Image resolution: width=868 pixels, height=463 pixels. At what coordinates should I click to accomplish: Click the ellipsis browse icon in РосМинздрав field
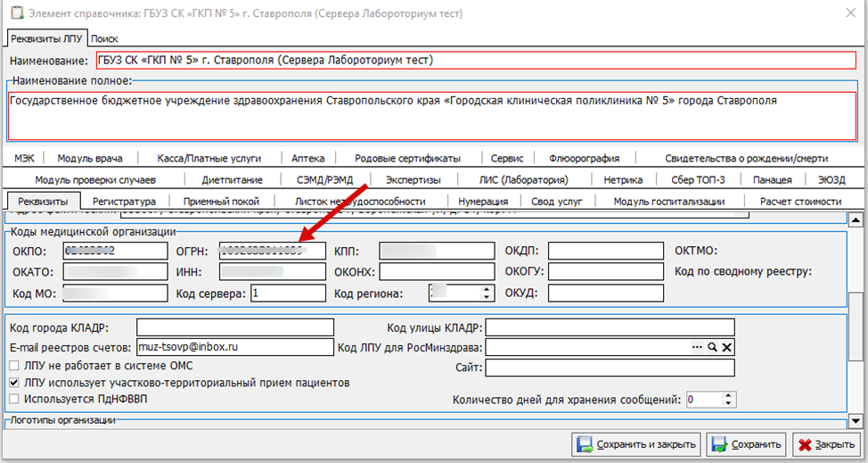pyautogui.click(x=697, y=347)
